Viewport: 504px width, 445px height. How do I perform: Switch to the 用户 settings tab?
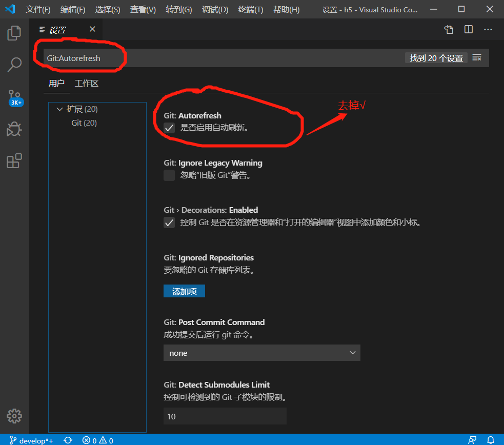pyautogui.click(x=56, y=84)
